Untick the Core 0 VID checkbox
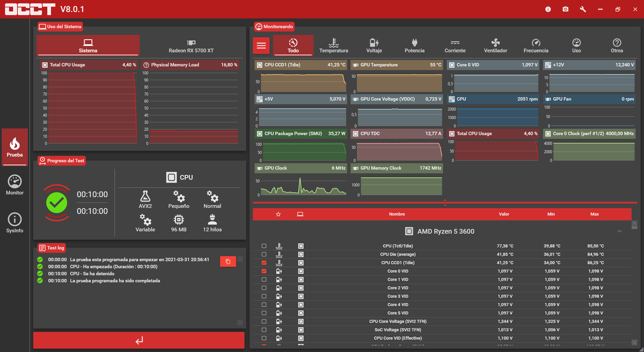Viewport: 644px width, 352px height. coord(264,271)
